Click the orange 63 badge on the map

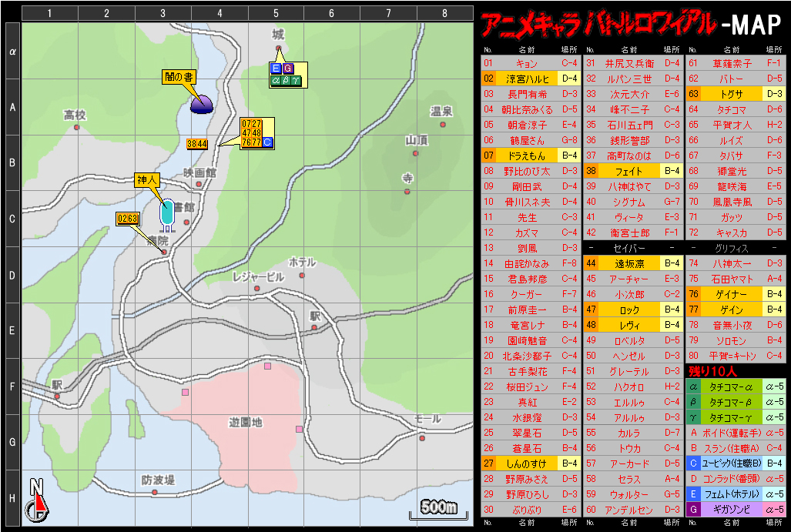[132, 219]
